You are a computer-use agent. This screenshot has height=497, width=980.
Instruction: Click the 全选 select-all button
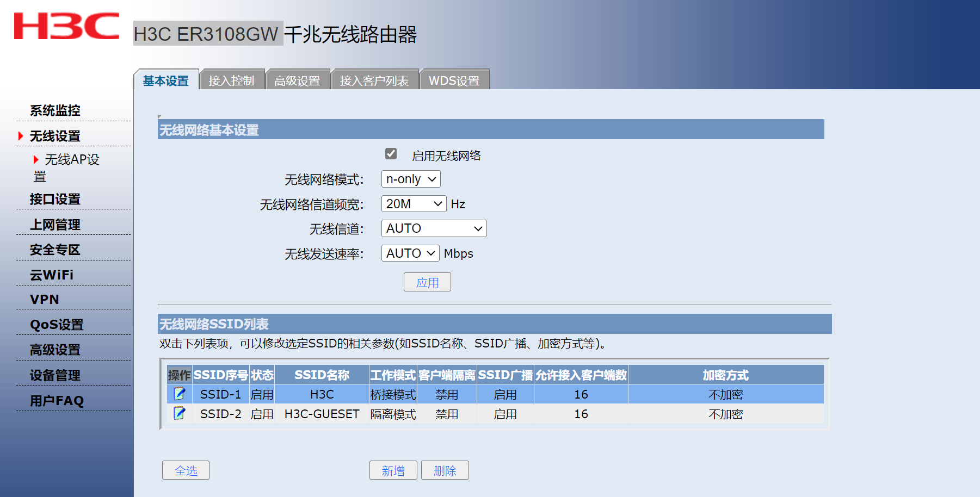(186, 470)
